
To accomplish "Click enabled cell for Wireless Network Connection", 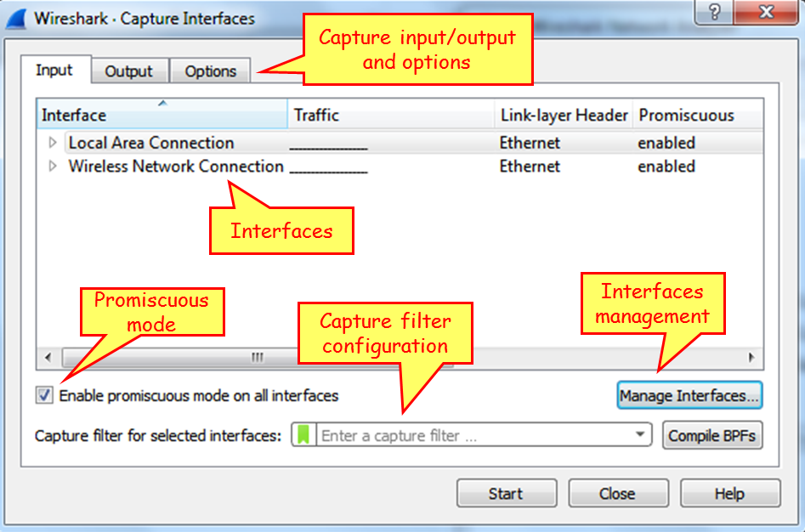I will coord(666,167).
